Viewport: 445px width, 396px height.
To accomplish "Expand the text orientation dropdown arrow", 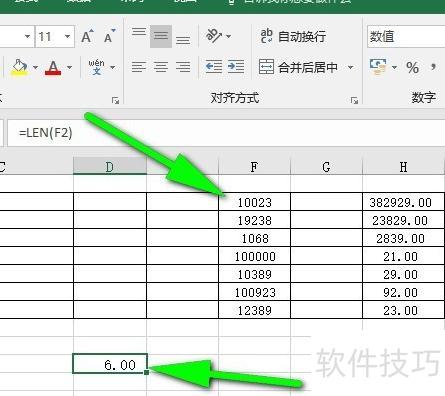I will (229, 36).
